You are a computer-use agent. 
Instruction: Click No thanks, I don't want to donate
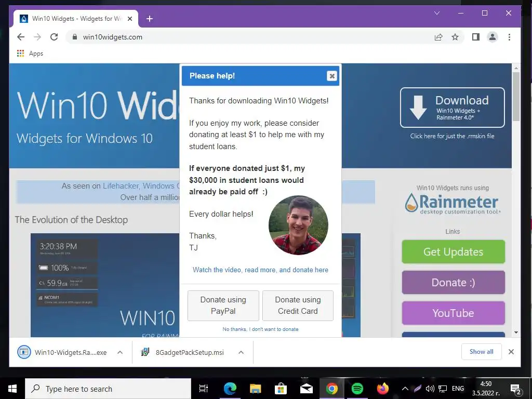click(x=261, y=329)
